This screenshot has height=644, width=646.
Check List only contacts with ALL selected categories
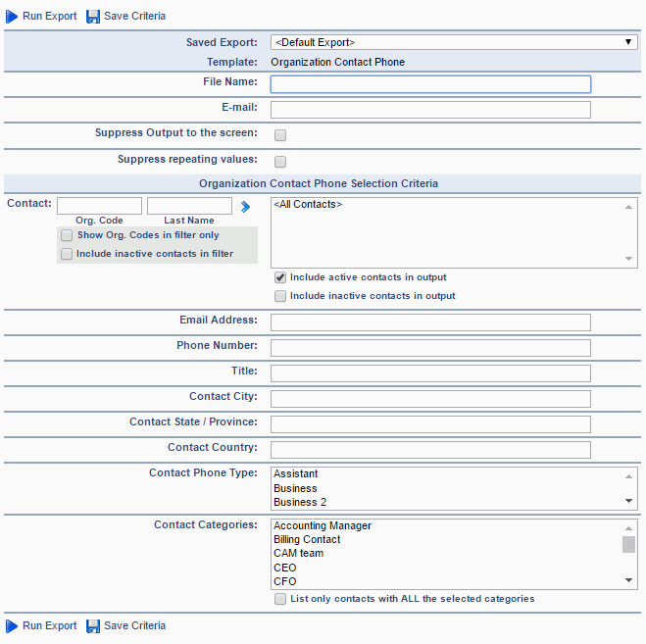coord(280,599)
